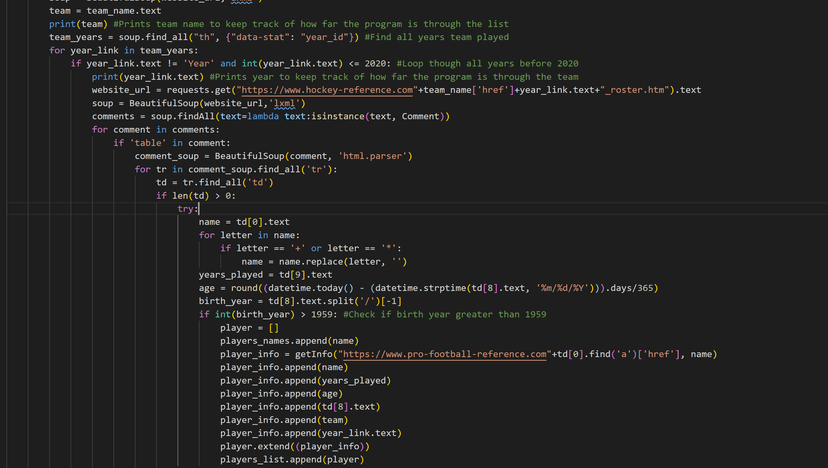Click the print(year_link.text) call
This screenshot has width=828, height=468.
click(x=148, y=77)
